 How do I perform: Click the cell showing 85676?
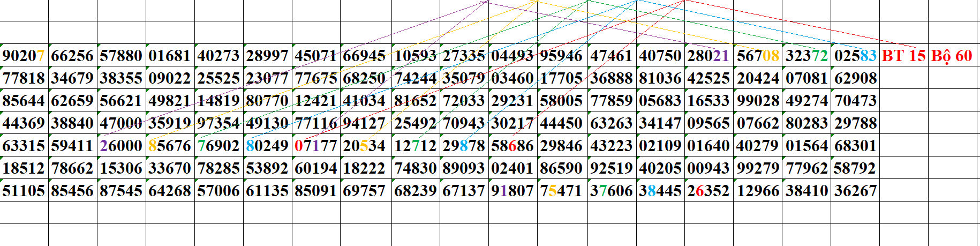pyautogui.click(x=170, y=146)
